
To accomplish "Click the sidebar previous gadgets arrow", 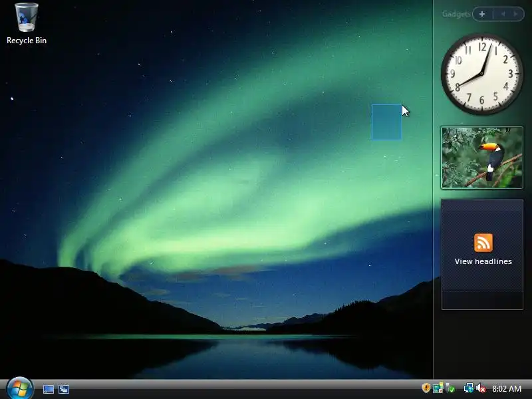I will [503, 14].
